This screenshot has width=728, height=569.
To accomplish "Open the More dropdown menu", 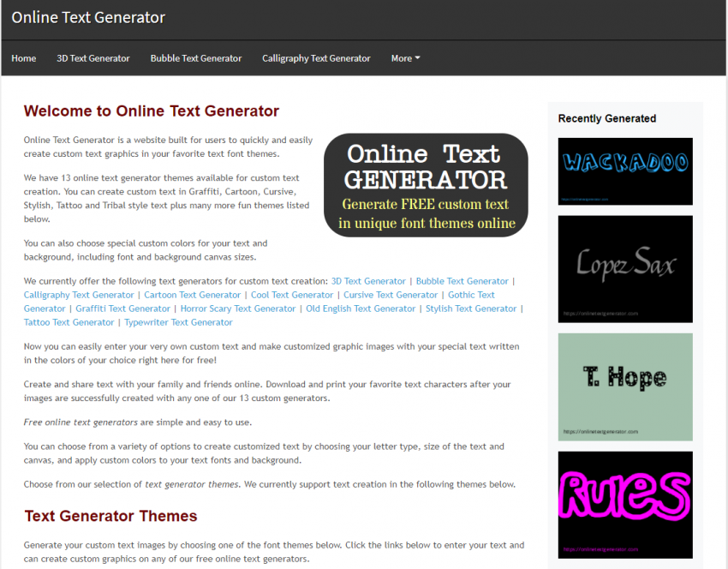I will coord(405,58).
